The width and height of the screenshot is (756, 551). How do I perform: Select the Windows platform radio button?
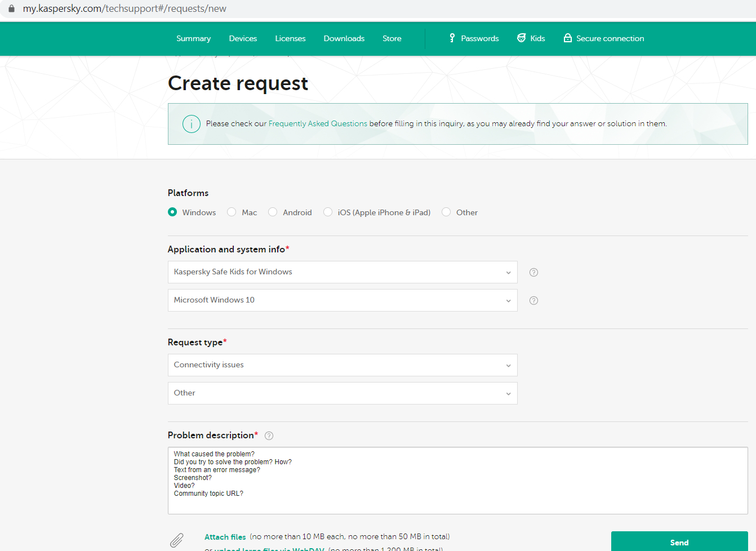172,212
